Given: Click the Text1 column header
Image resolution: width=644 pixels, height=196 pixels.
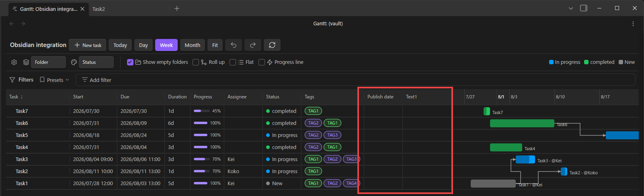Looking at the screenshot, I should coord(411,97).
